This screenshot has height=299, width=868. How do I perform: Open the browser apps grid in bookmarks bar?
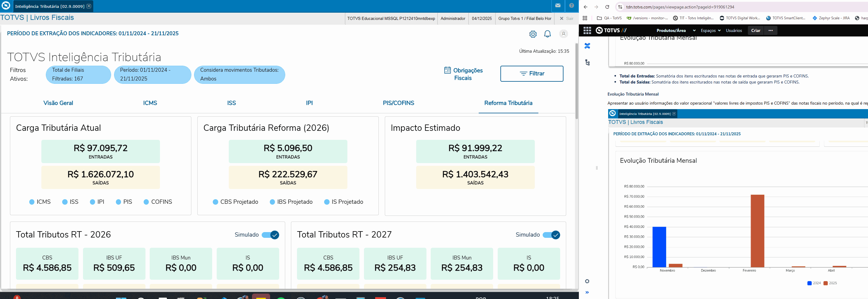point(585,18)
